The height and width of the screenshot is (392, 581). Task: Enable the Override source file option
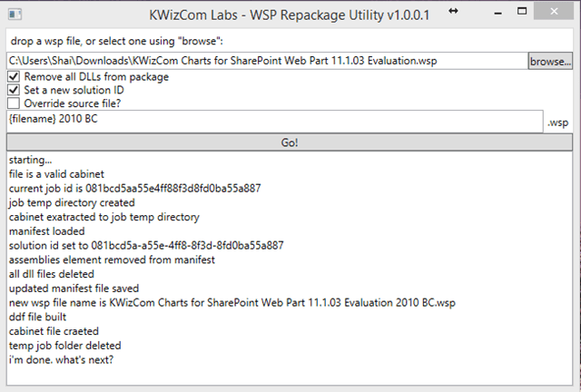pyautogui.click(x=14, y=103)
